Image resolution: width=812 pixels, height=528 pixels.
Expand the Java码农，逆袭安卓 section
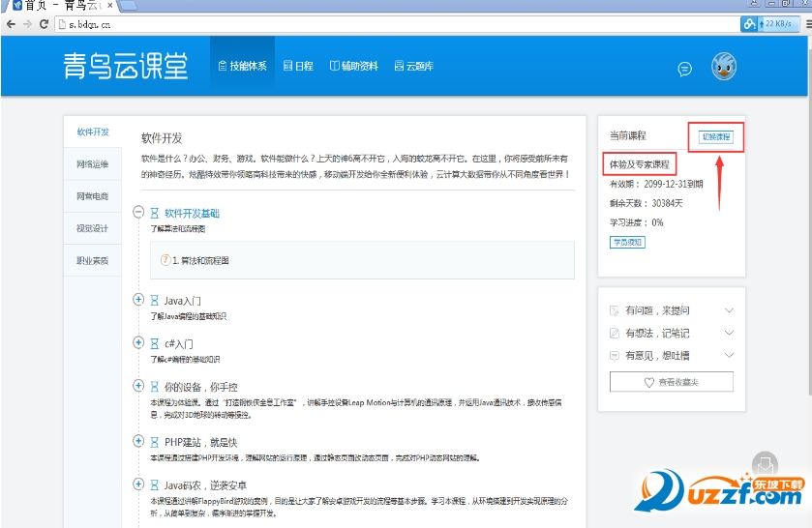click(x=138, y=484)
